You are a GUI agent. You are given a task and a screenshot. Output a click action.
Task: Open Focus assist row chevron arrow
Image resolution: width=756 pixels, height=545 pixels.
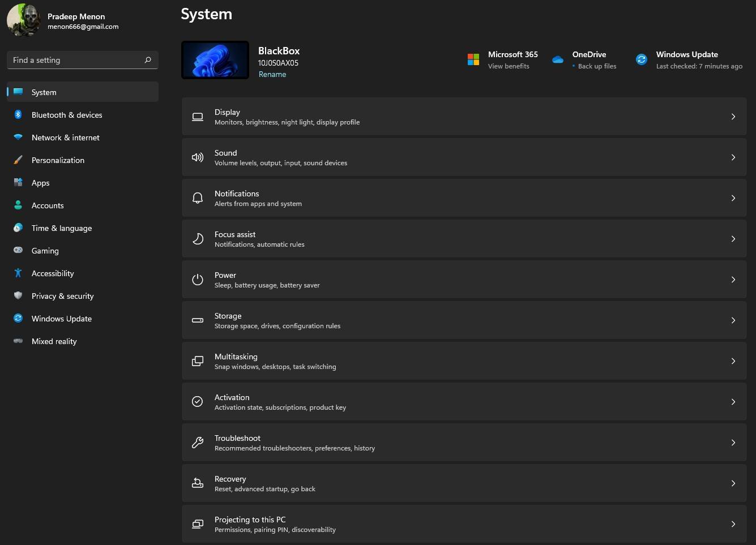pyautogui.click(x=733, y=239)
